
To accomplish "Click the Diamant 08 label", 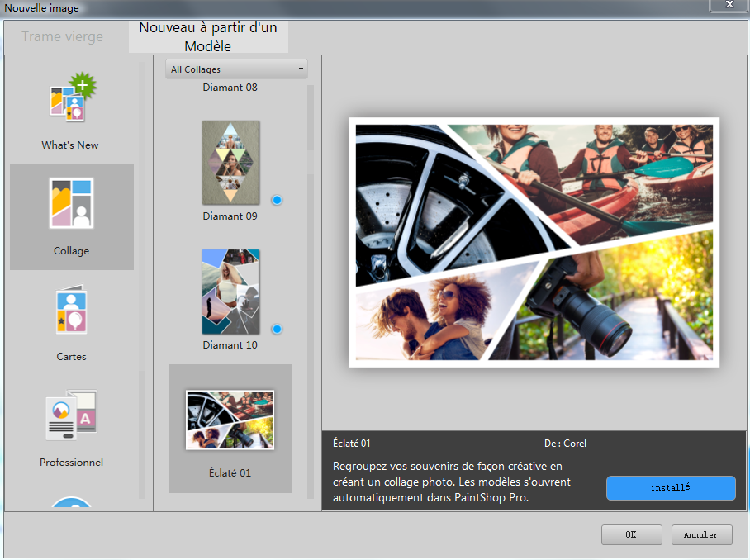I will (x=230, y=88).
